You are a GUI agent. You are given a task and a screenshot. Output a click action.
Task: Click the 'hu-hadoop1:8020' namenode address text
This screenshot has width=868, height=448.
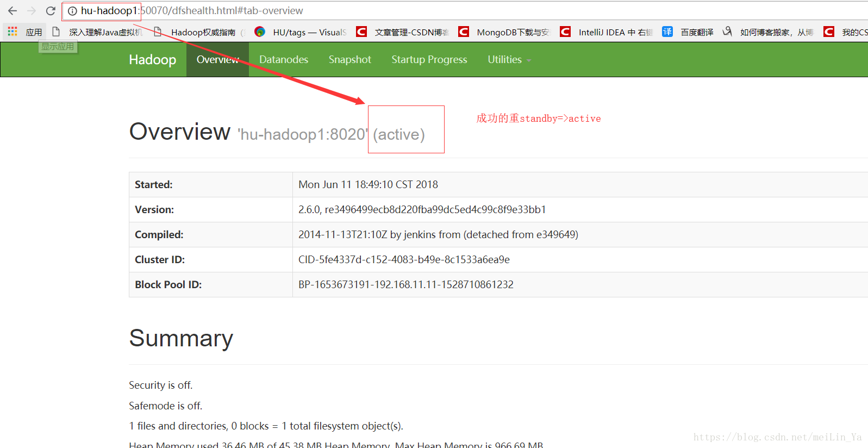pos(303,134)
